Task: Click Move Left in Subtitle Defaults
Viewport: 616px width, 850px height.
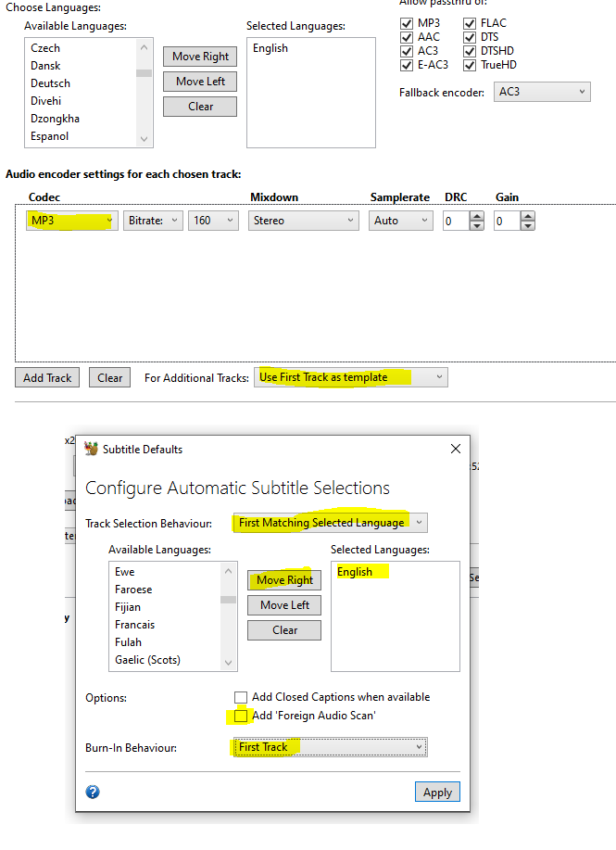Action: [x=284, y=605]
